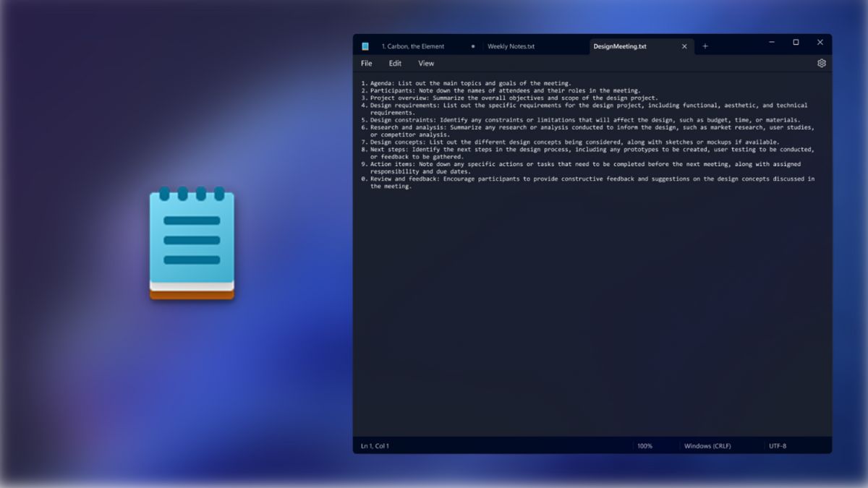Open the Edit menu
Image resolution: width=868 pixels, height=488 pixels.
tap(395, 64)
